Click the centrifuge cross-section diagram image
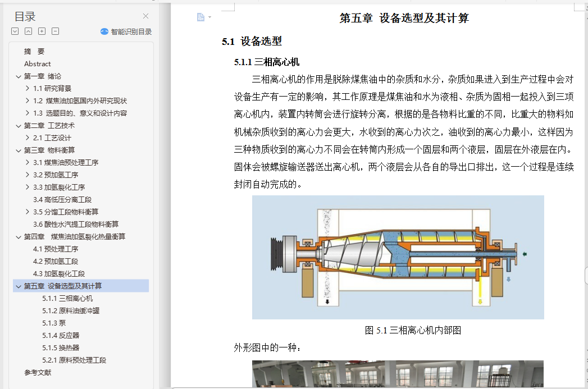This screenshot has width=588, height=389. (x=398, y=258)
